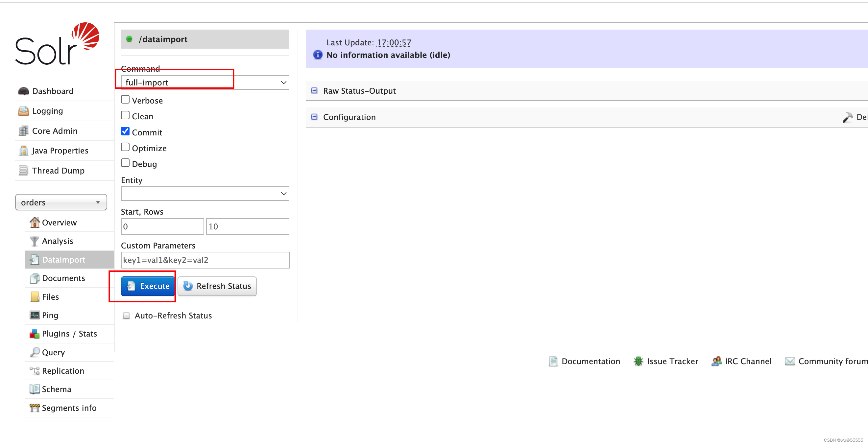
Task: Go to Replication in sidebar
Action: (x=63, y=371)
